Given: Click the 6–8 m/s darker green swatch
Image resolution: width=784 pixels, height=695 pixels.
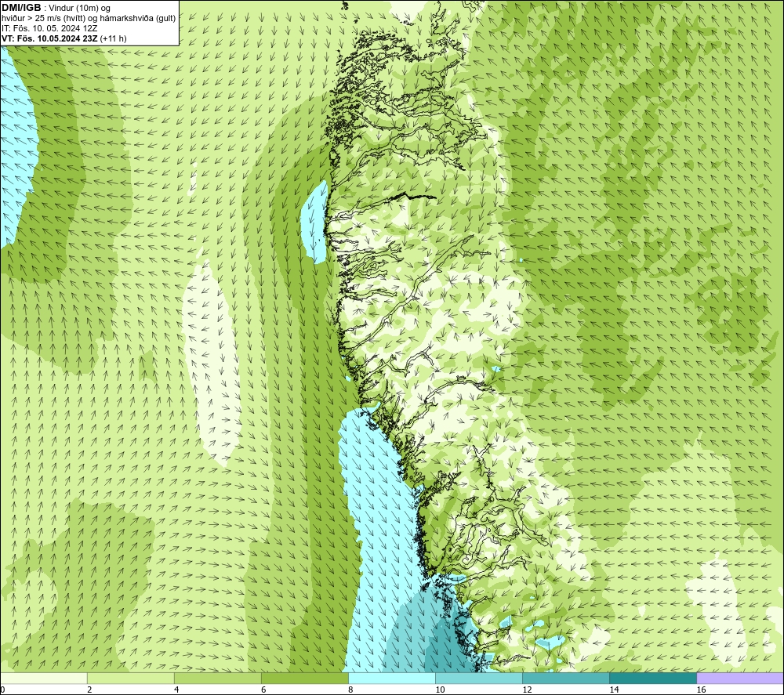Looking at the screenshot, I should click(304, 678).
